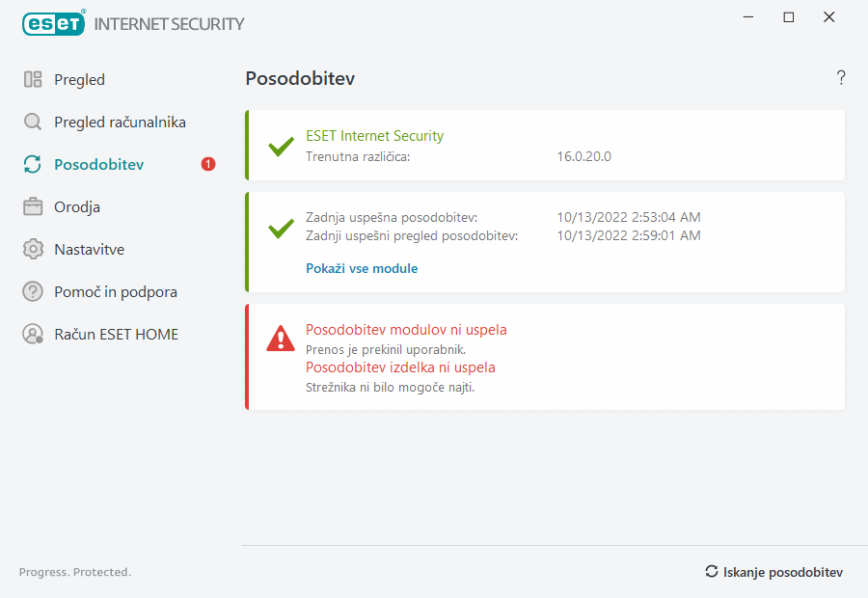The width and height of the screenshot is (868, 598).
Task: Click the ESET logo in the header
Action: coord(54,23)
